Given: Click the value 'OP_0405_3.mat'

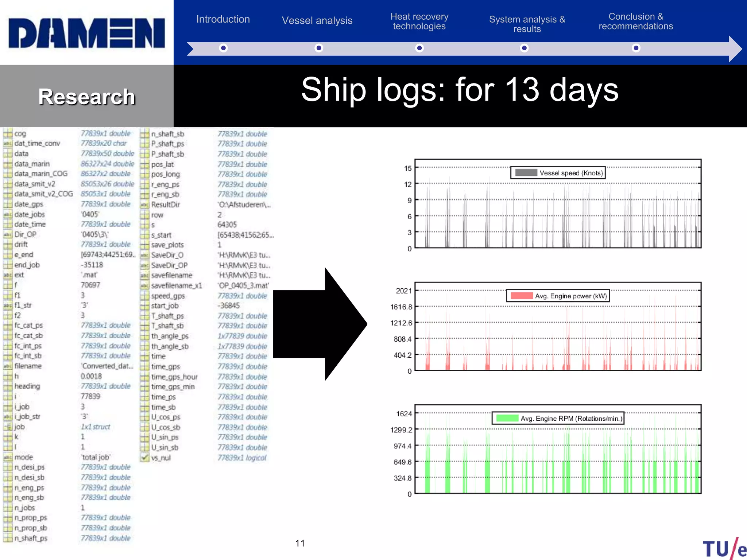Looking at the screenshot, I should tap(243, 285).
